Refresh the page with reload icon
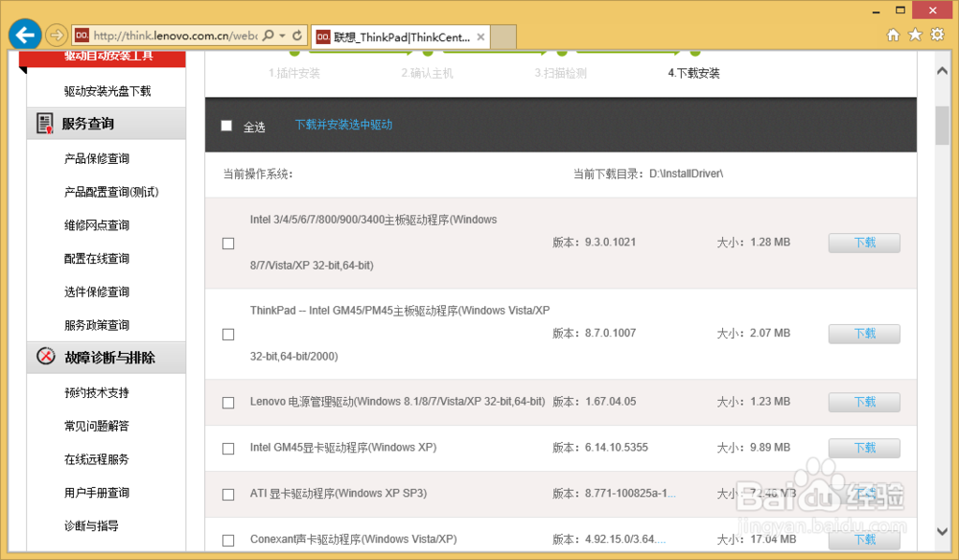This screenshot has width=959, height=560. click(x=297, y=35)
